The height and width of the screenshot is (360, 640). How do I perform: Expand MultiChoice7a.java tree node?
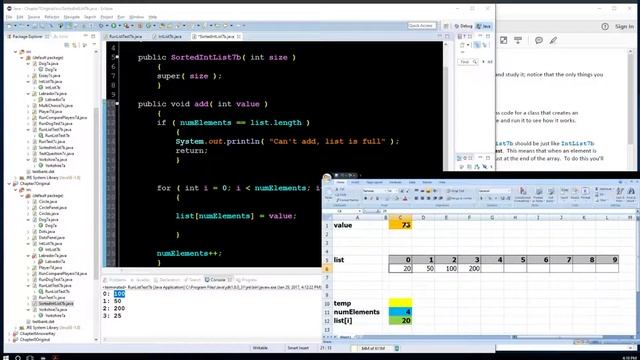click(29, 106)
